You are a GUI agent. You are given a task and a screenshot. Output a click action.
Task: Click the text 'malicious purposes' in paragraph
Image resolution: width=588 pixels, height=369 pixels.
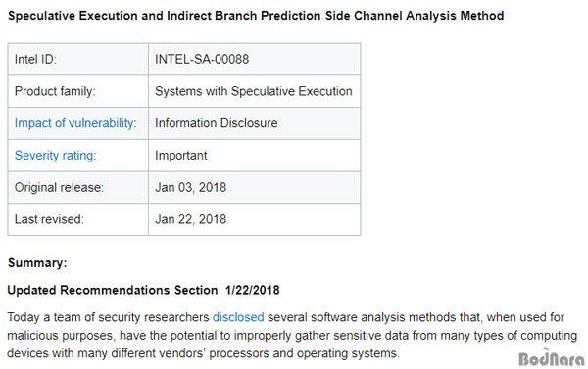pyautogui.click(x=60, y=336)
